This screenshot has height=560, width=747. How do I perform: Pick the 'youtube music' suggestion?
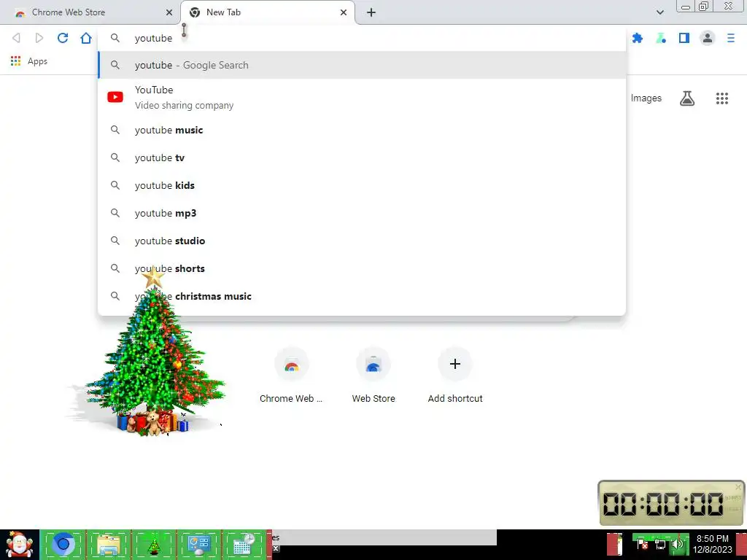[362, 130]
